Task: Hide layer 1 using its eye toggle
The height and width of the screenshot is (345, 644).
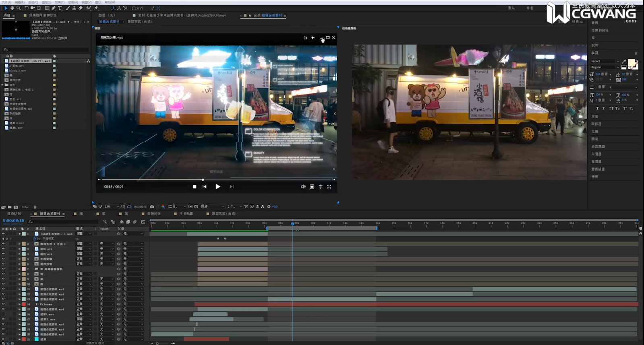Action: [x=3, y=234]
